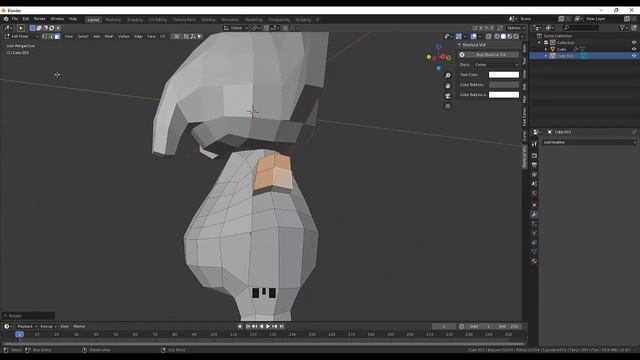Image resolution: width=640 pixels, height=360 pixels.
Task: Enable vertex select mode
Action: [44, 36]
